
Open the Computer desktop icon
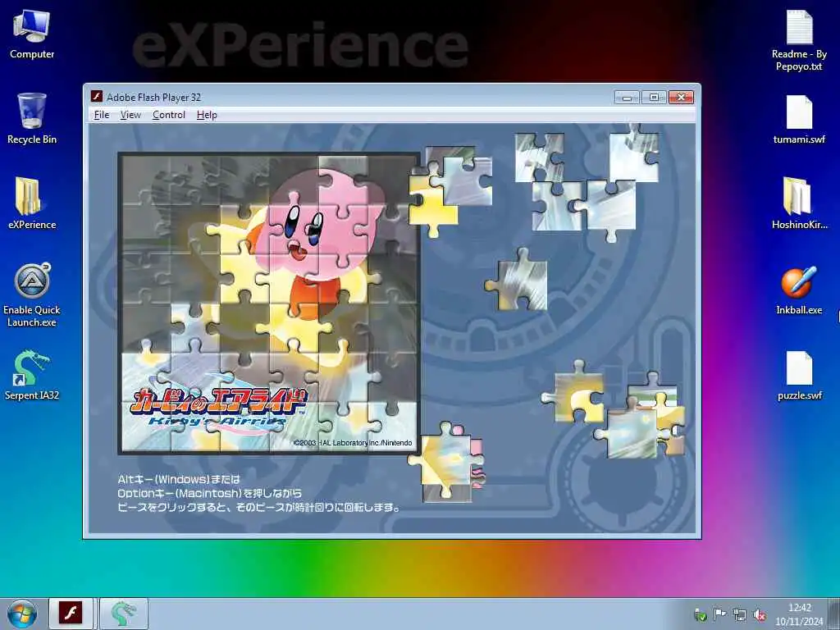click(32, 34)
